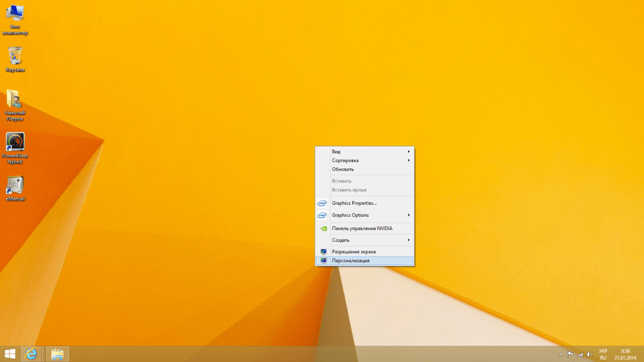Open the Windows Start button

pos(10,354)
